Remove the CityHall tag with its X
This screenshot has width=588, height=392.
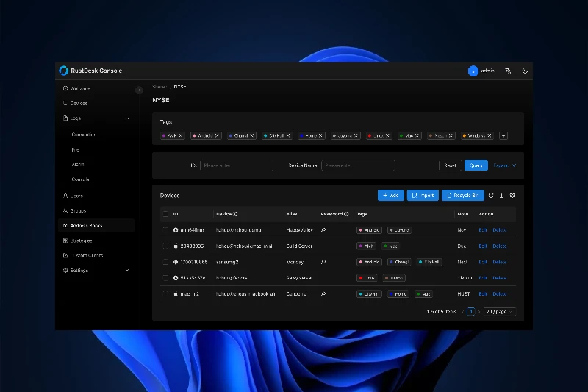[288, 135]
